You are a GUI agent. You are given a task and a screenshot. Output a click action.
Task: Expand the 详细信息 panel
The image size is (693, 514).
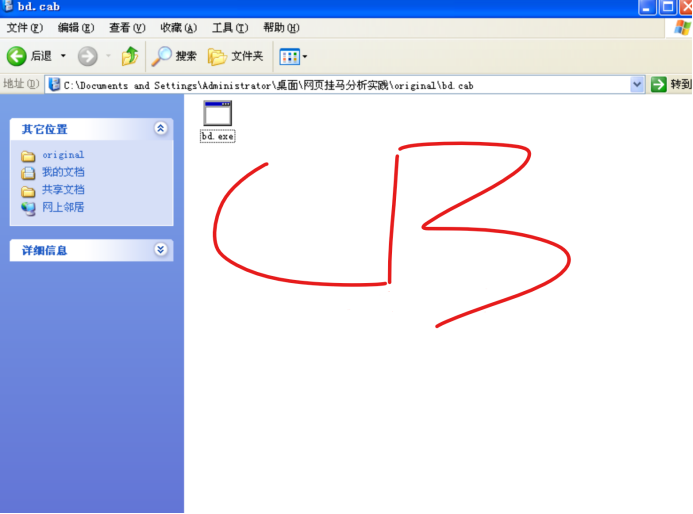160,250
